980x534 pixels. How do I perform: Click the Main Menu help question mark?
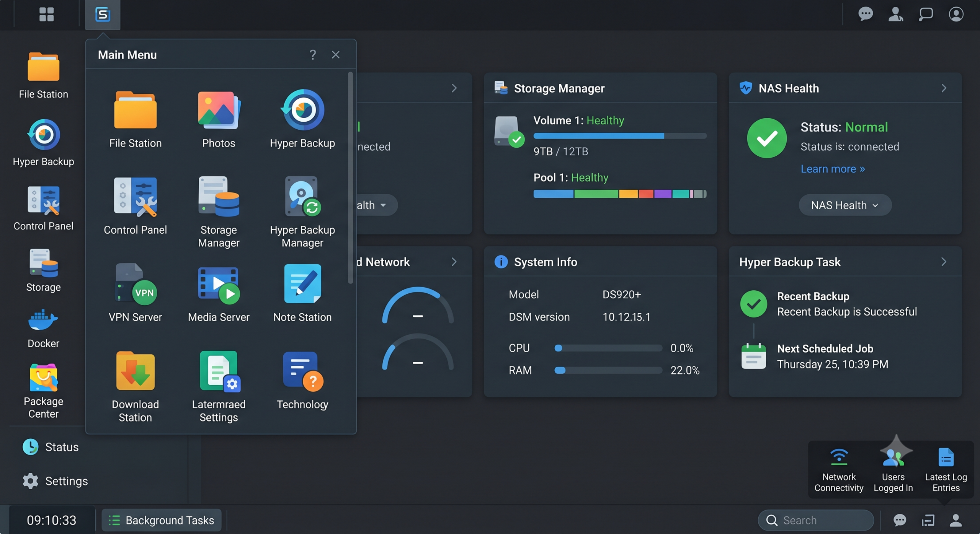point(313,55)
